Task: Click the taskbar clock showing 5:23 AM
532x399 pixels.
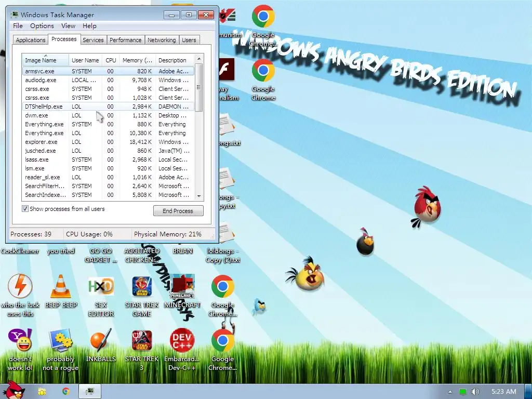Action: (504, 392)
